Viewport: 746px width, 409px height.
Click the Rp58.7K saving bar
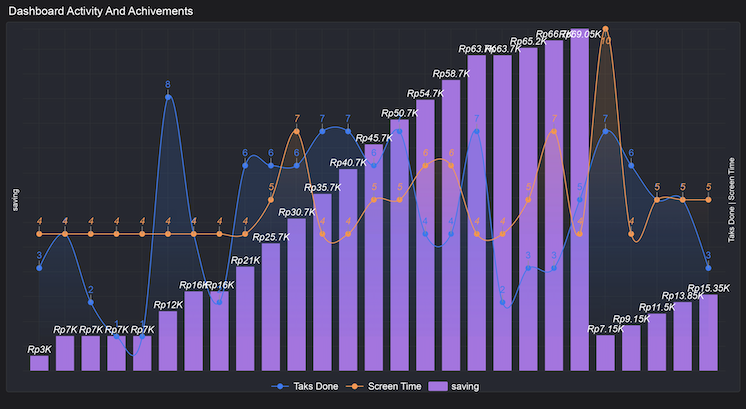point(451,225)
